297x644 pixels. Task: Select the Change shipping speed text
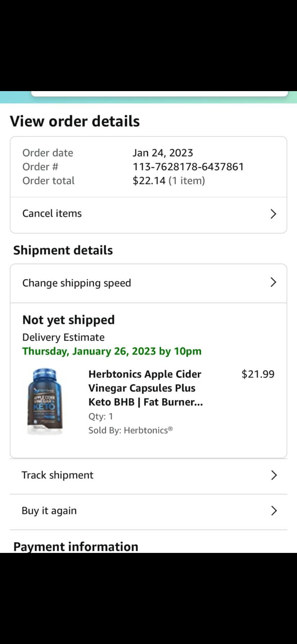click(76, 283)
